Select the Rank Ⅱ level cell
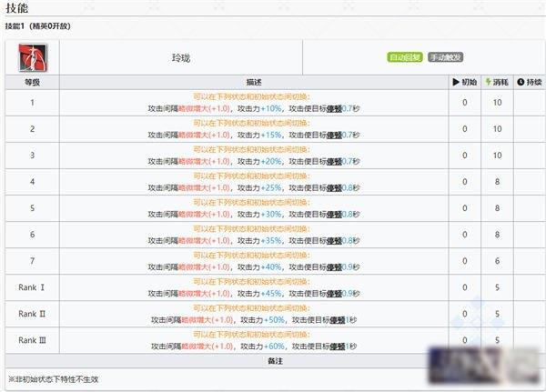Image resolution: width=546 pixels, height=392 pixels. click(33, 314)
